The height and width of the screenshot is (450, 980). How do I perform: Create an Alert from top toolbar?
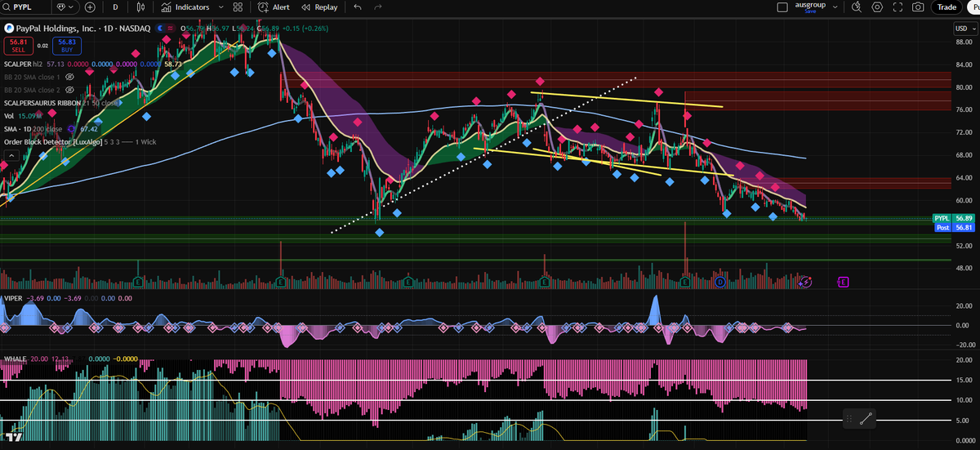[273, 7]
